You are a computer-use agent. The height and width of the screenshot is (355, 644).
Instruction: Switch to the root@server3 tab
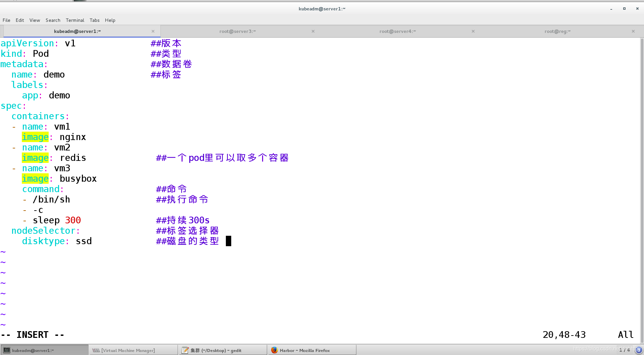238,31
